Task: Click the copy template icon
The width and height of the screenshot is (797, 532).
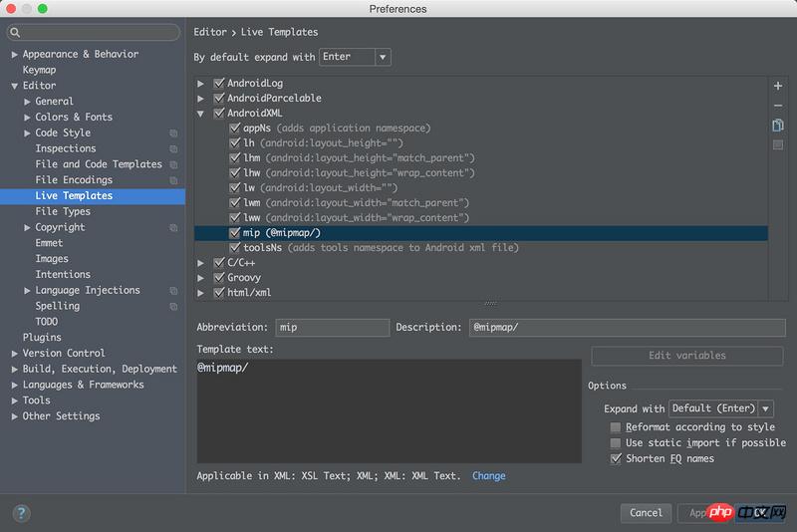Action: tap(778, 126)
